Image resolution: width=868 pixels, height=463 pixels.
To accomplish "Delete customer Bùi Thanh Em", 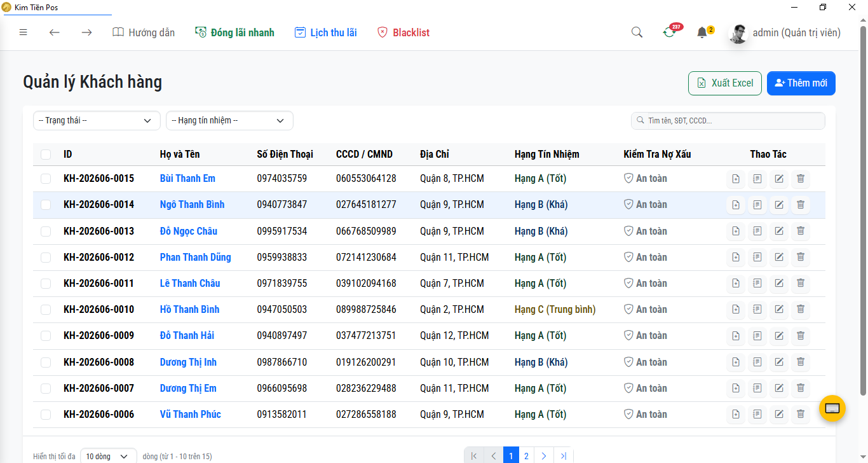I will 801,179.
